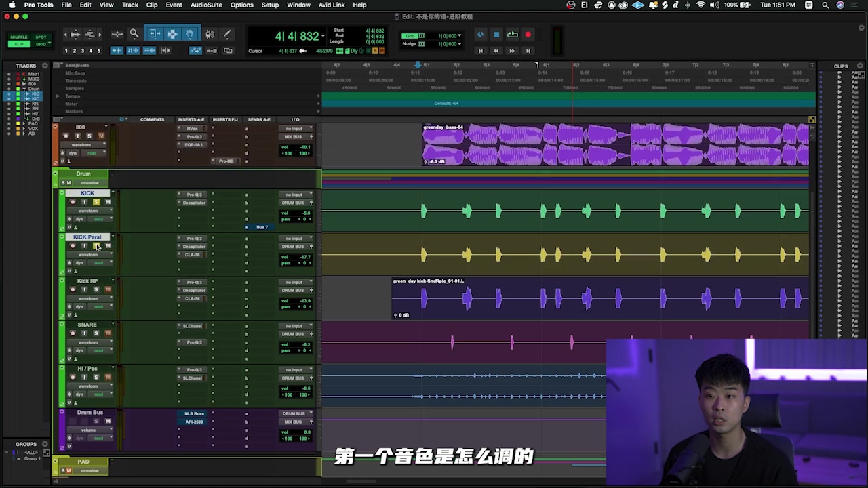Open the Setup menu
868x488 pixels.
pyautogui.click(x=270, y=5)
